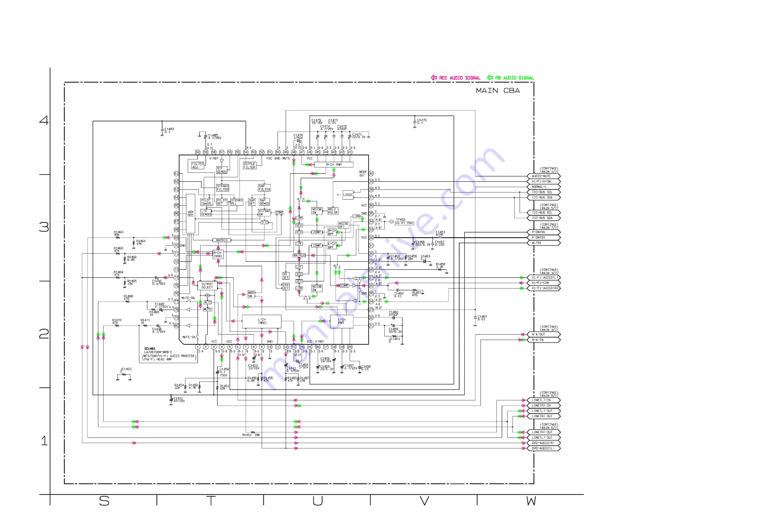Select the L-CH PNR block

pyautogui.click(x=342, y=322)
